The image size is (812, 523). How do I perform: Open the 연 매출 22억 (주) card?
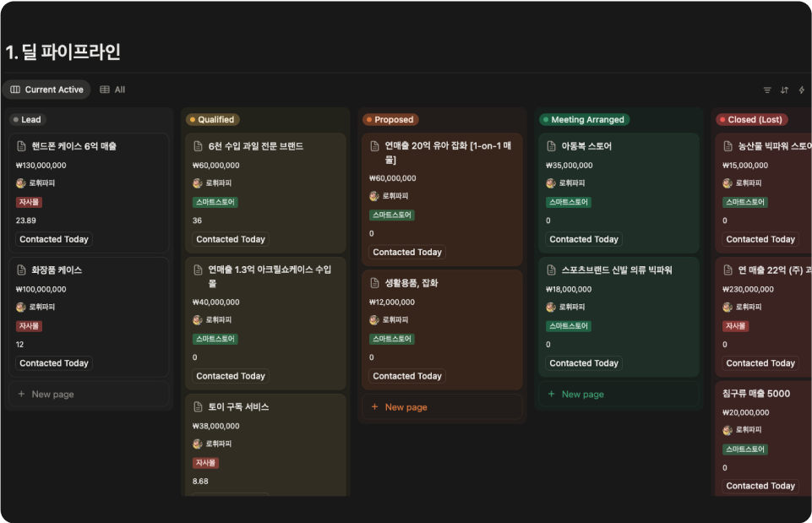[x=763, y=317]
